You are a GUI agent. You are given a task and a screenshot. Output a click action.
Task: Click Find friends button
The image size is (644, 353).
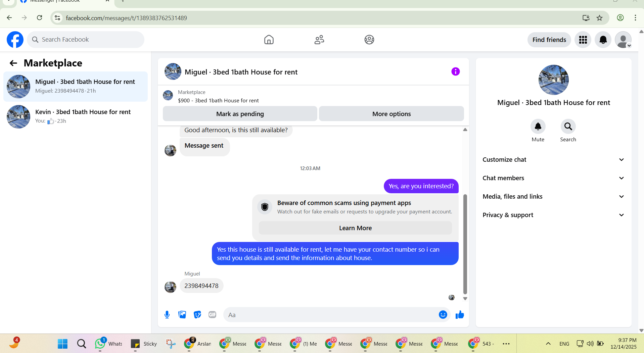coord(549,40)
